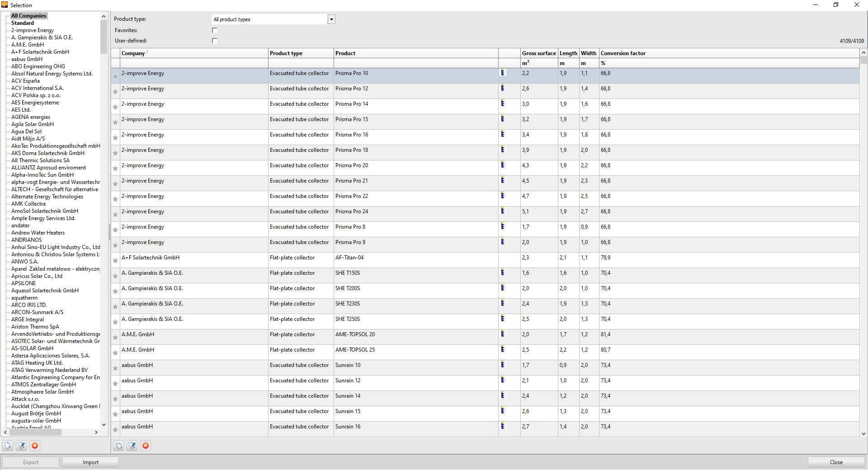868x470 pixels.
Task: Click the Product column filter field
Action: 416,63
